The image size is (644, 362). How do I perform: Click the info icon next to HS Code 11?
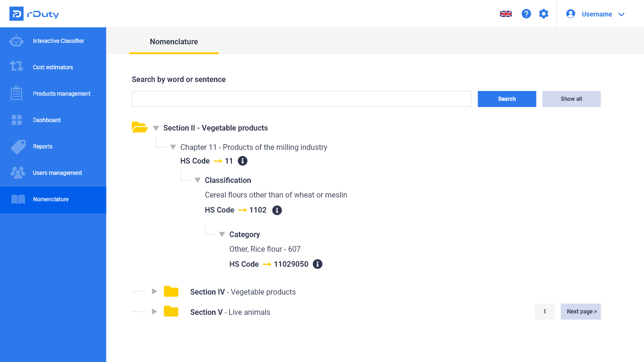(x=242, y=161)
